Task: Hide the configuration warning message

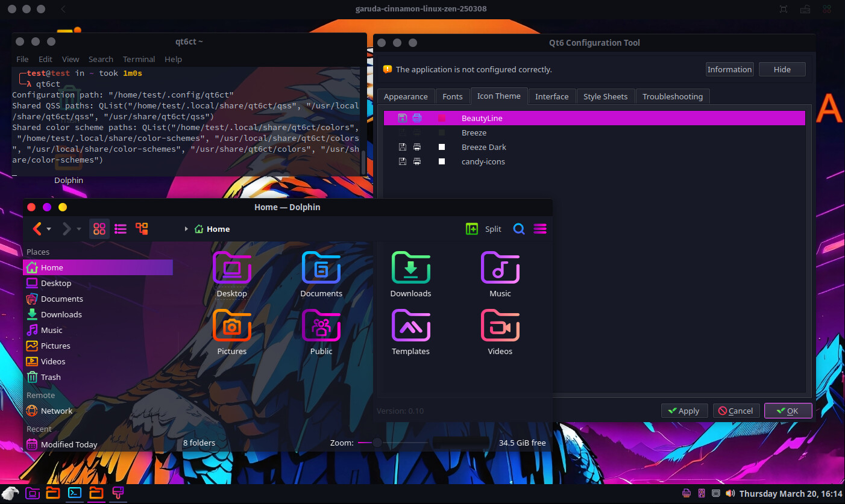Action: coord(782,69)
